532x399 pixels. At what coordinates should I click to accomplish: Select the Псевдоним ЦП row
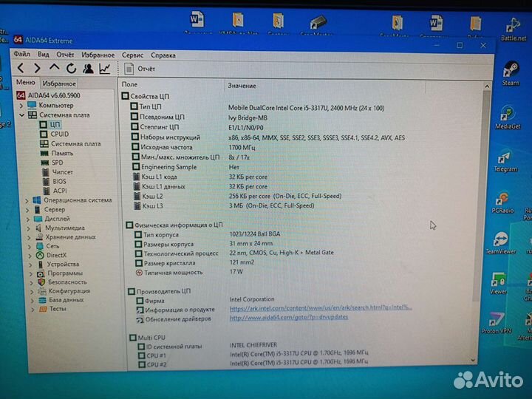(199, 117)
